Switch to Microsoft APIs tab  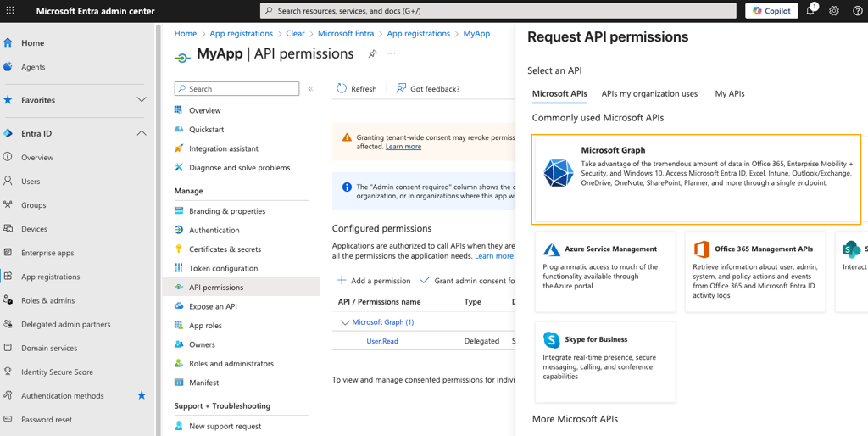click(559, 93)
